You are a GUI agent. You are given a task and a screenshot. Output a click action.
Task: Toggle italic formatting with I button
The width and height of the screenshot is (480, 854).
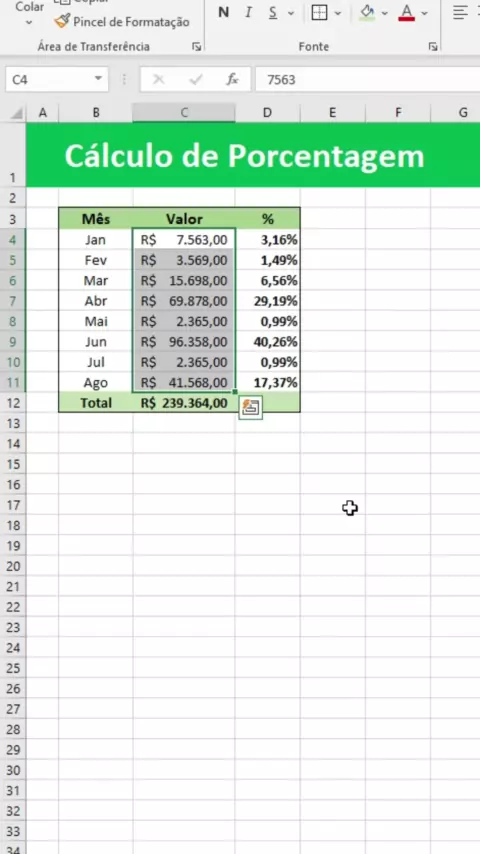248,13
